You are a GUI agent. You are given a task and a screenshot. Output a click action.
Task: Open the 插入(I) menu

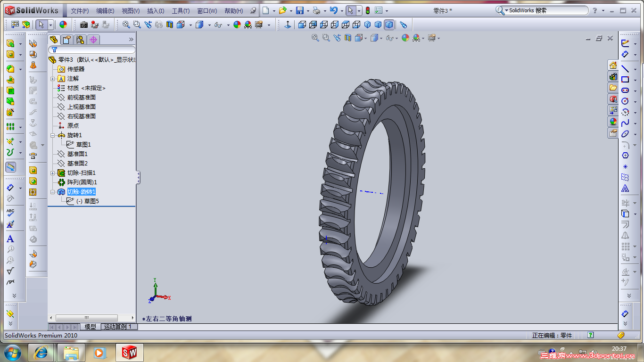pyautogui.click(x=156, y=11)
